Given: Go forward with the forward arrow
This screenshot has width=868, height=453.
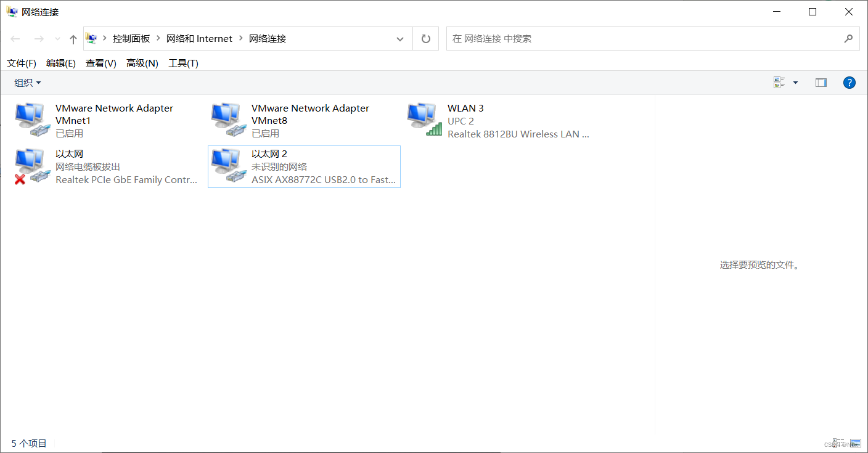Looking at the screenshot, I should click(39, 39).
